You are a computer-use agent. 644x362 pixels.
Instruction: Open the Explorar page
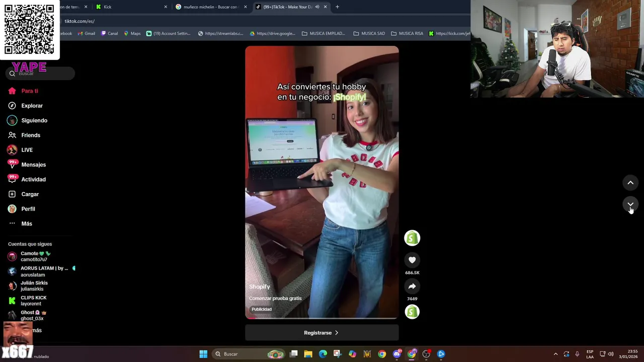click(26, 106)
